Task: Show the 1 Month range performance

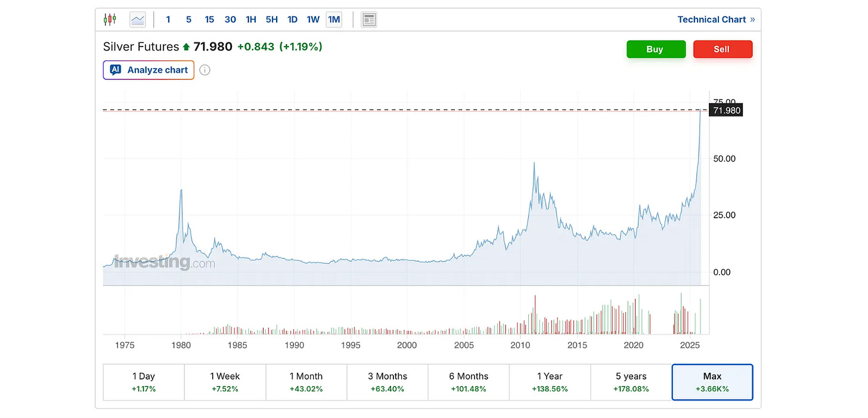Action: click(306, 382)
